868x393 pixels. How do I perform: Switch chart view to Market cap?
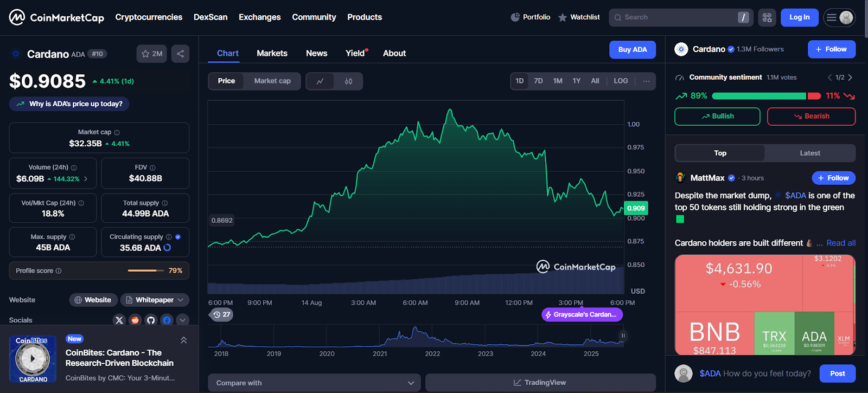[x=272, y=81]
